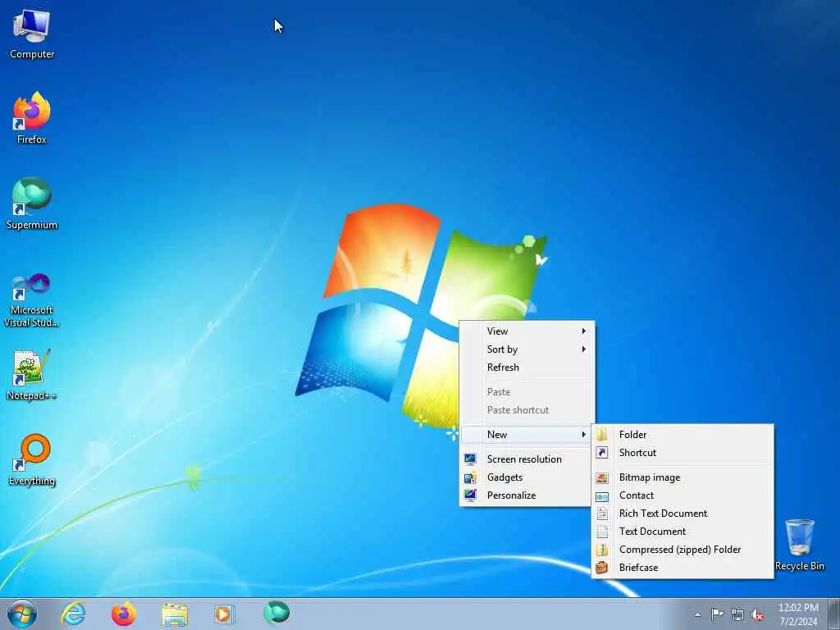Open the network tray icon
The image size is (840, 630).
coord(737,614)
